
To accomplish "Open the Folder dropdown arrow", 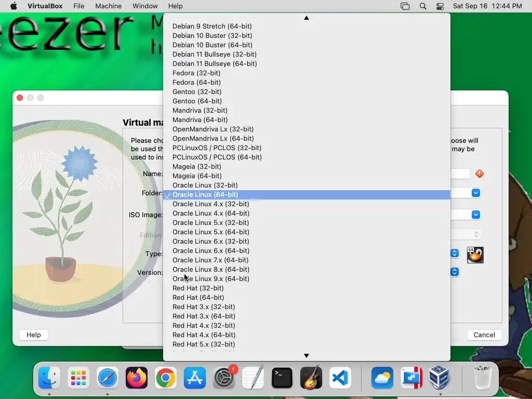I will [x=476, y=193].
